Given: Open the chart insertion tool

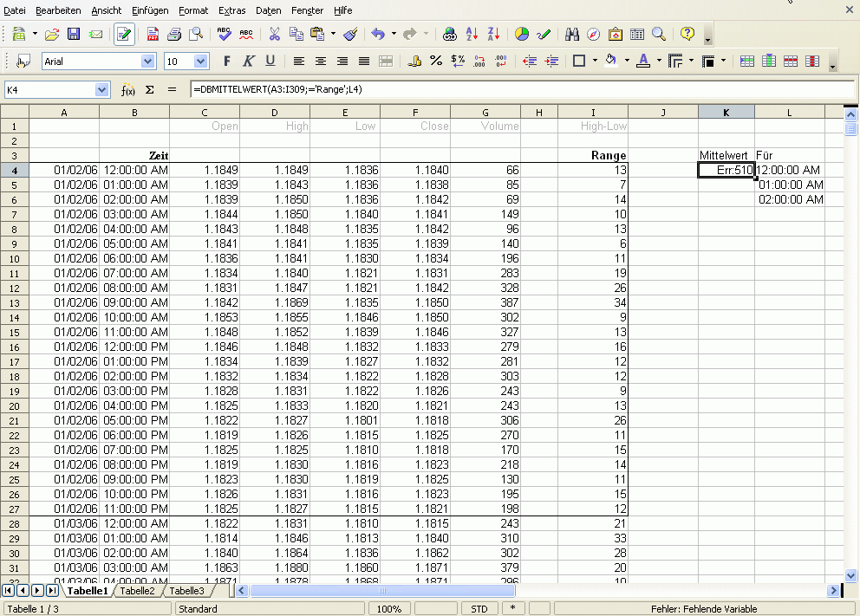Looking at the screenshot, I should 522,35.
